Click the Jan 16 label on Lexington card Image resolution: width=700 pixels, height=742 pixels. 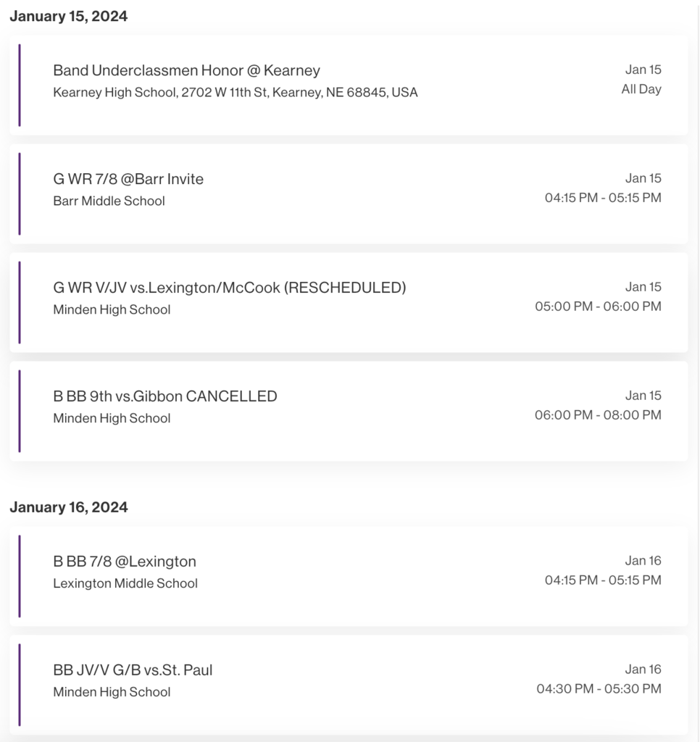coord(643,561)
